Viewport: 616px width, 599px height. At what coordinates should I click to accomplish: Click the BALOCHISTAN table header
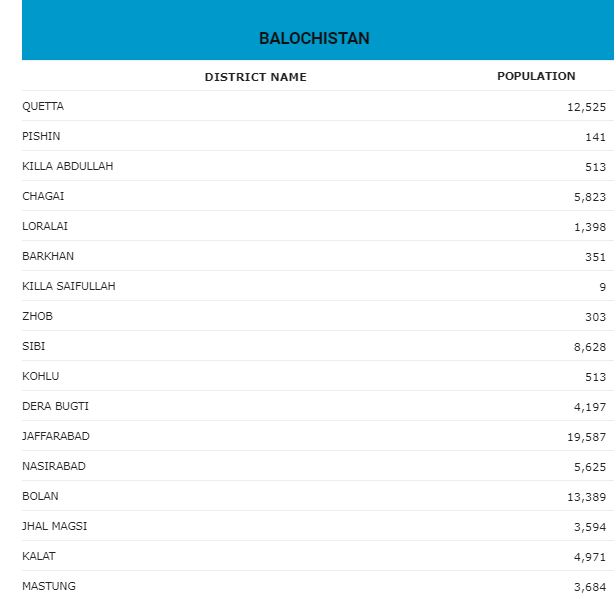click(x=314, y=38)
